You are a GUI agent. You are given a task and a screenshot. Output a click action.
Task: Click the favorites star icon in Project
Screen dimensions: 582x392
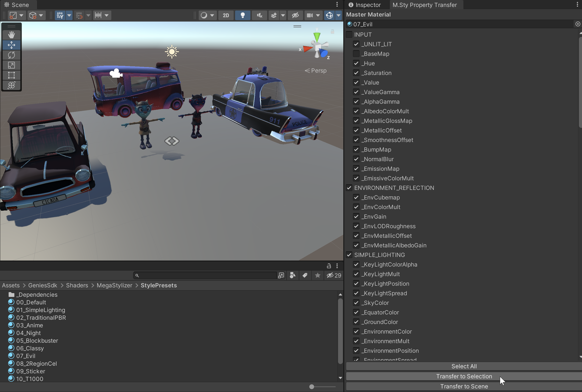[318, 275]
